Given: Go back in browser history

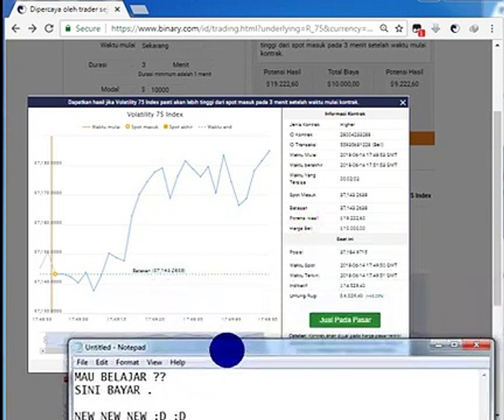Looking at the screenshot, I should pyautogui.click(x=15, y=29).
